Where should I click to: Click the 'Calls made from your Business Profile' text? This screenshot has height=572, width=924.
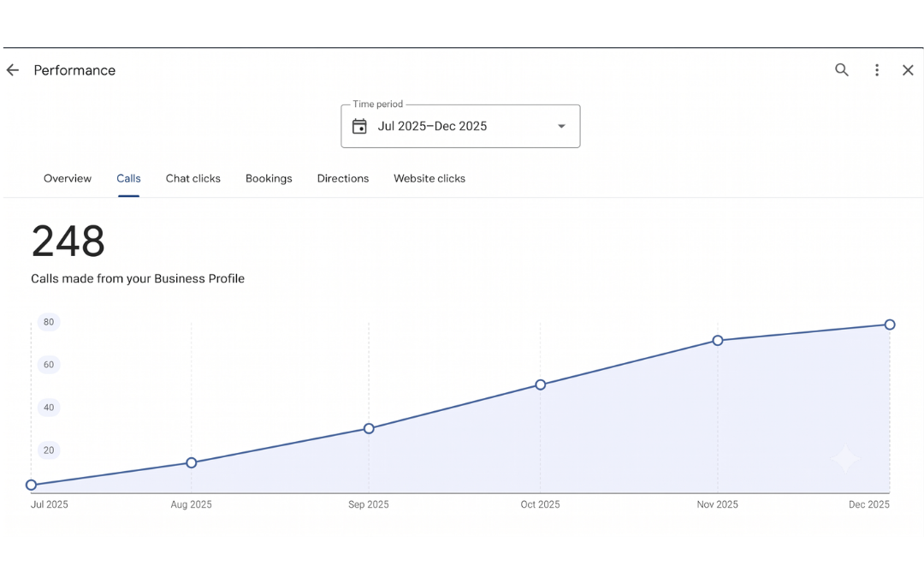[x=137, y=279]
